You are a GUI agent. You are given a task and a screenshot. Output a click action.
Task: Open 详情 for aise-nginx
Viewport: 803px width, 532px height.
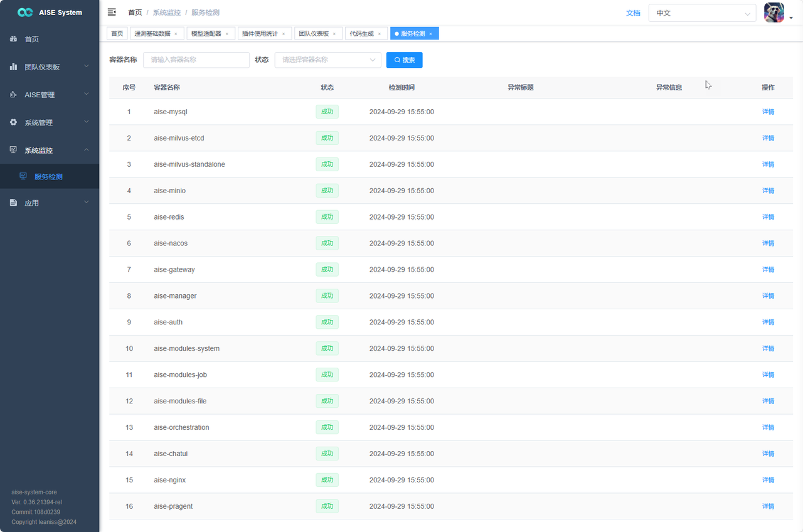[x=768, y=481]
